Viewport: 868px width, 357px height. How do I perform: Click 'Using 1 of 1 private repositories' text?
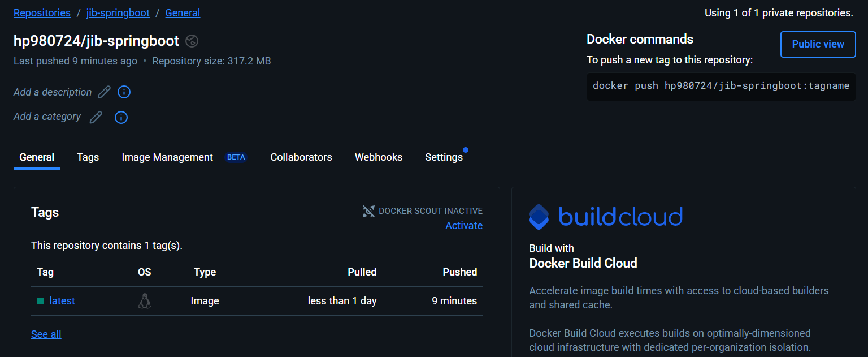(779, 13)
